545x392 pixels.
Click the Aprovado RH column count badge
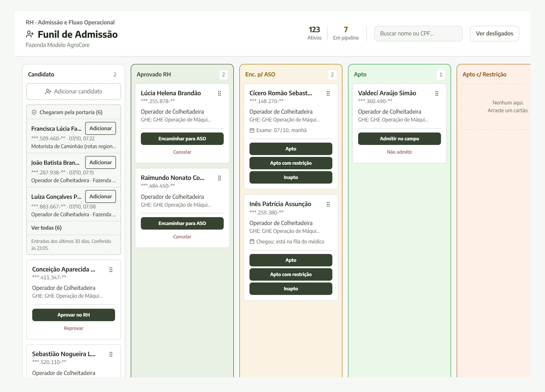tap(223, 75)
